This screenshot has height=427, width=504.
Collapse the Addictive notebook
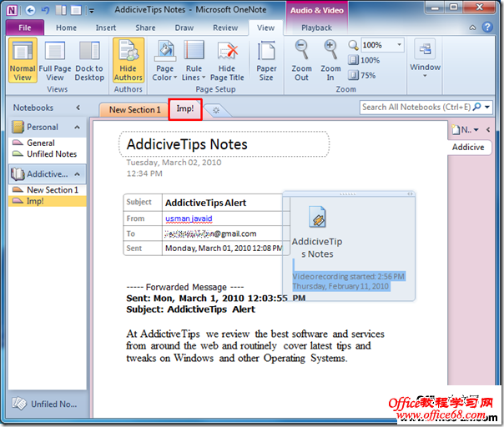pyautogui.click(x=77, y=174)
